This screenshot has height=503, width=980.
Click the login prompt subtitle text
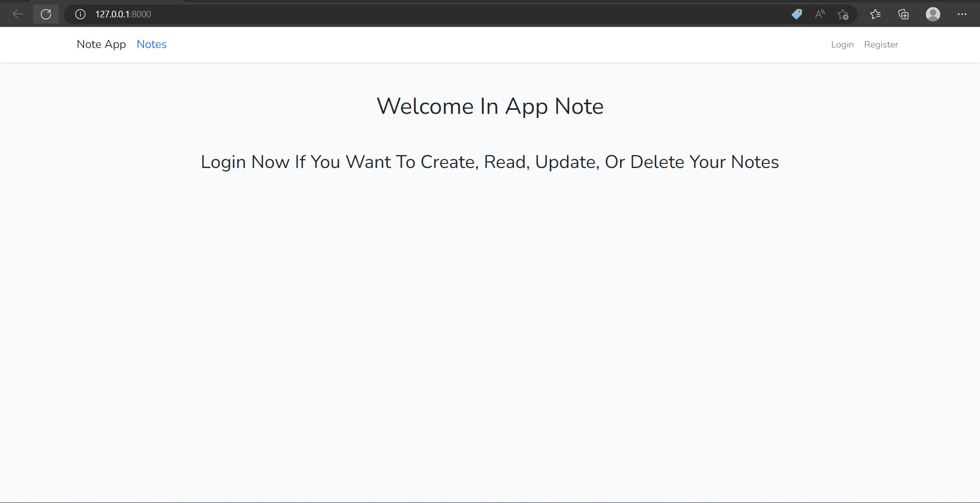(489, 161)
